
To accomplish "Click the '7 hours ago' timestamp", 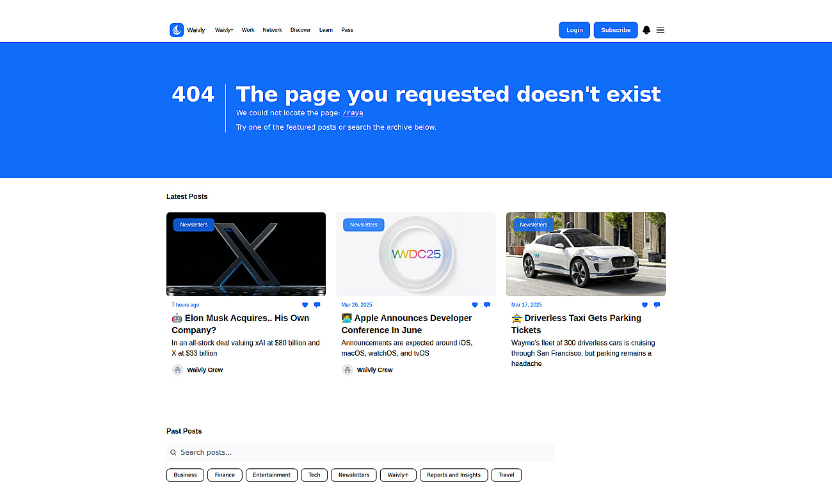I will point(186,305).
